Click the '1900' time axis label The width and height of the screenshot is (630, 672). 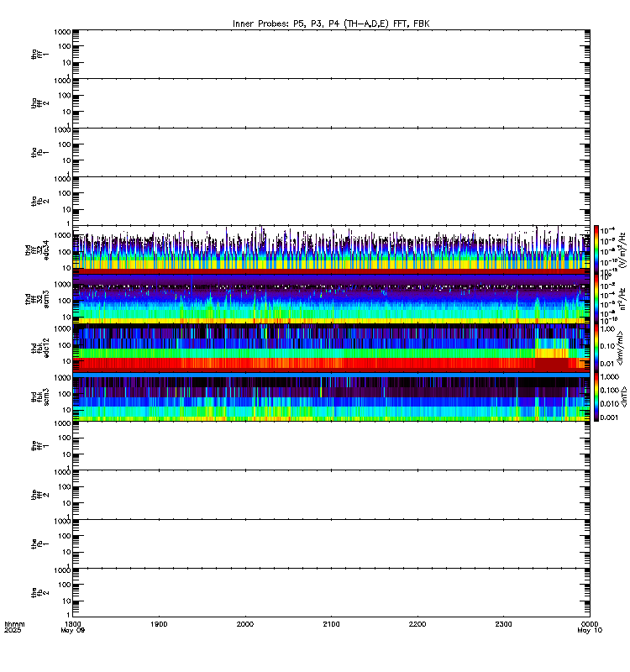(159, 624)
